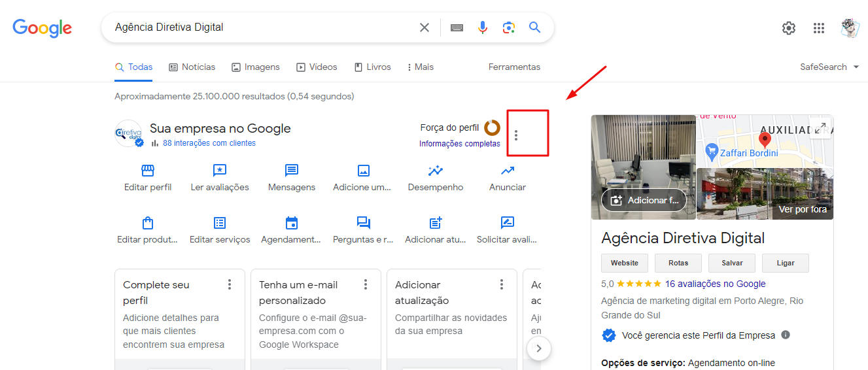
Task: Open the Mais search filters menu
Action: [421, 67]
